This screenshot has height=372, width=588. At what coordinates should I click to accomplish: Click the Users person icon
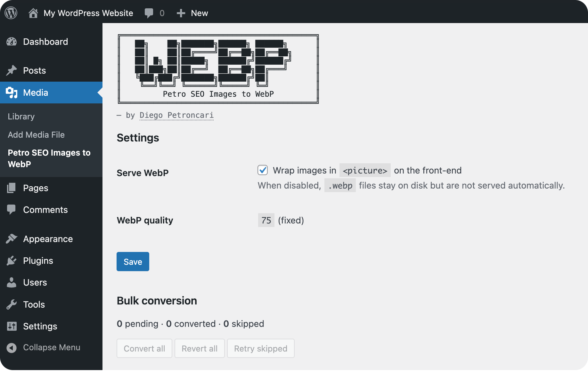(12, 282)
